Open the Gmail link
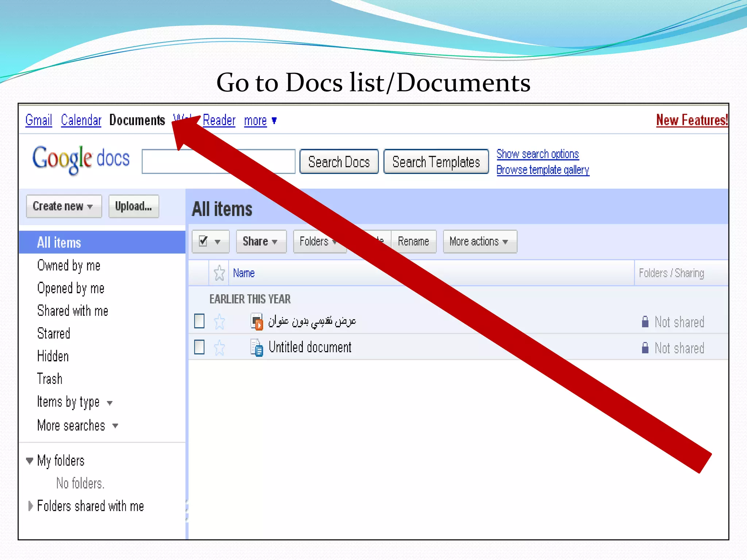The image size is (747, 560). tap(39, 120)
